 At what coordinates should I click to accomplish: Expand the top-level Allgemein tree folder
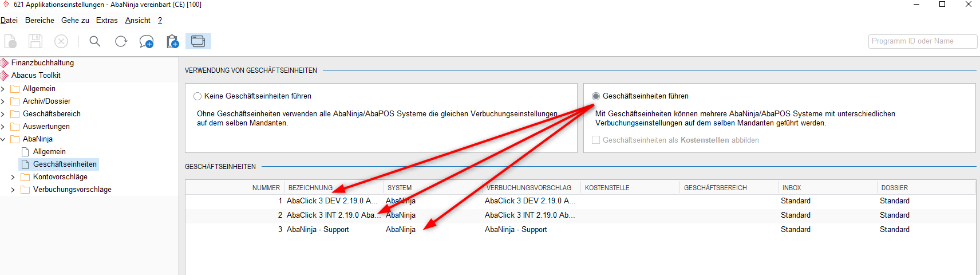click(x=3, y=89)
